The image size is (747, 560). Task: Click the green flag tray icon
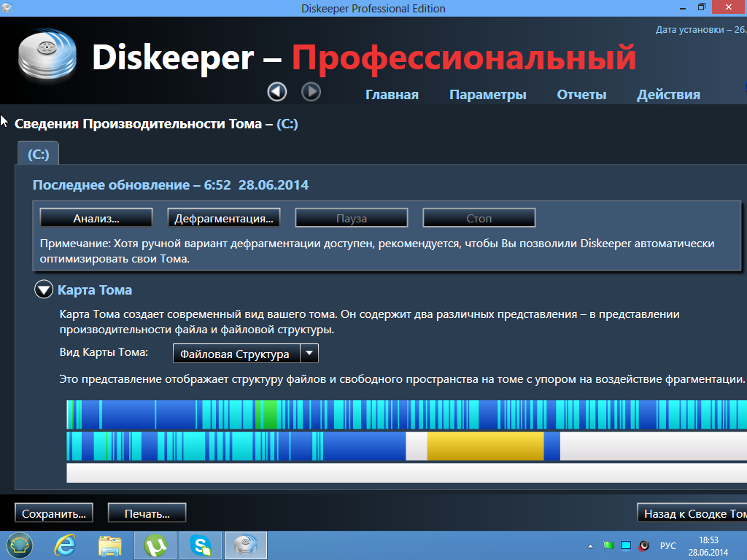(608, 545)
